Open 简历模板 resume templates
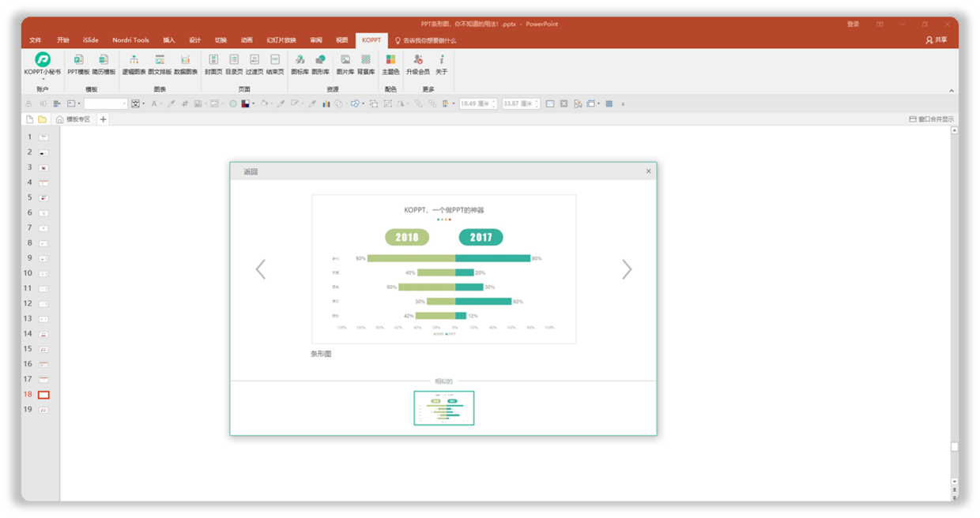Viewport: 980px width, 518px height. tap(104, 65)
